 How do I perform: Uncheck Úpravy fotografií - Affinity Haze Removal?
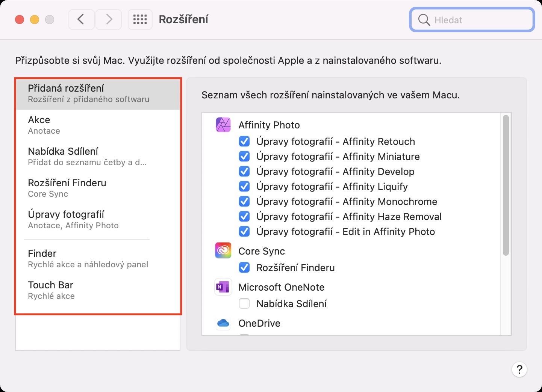244,217
